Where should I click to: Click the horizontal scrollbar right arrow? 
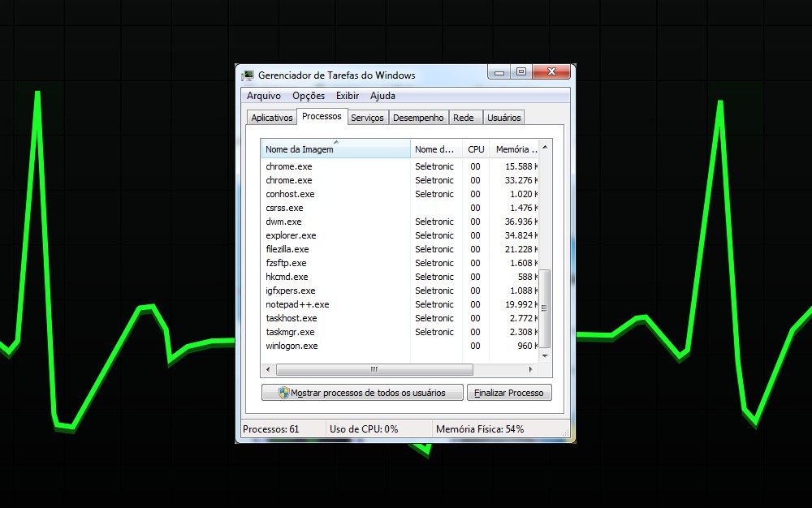(531, 369)
